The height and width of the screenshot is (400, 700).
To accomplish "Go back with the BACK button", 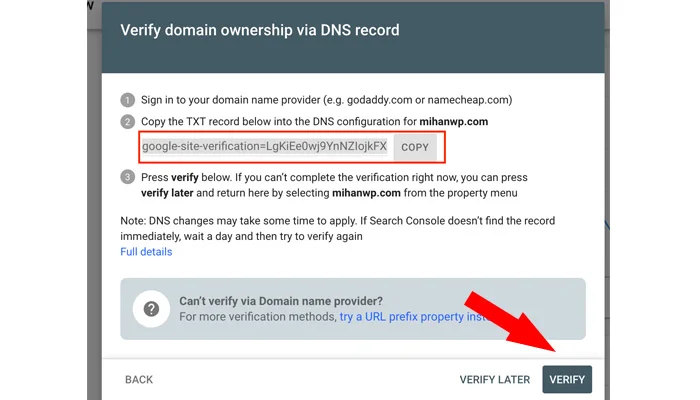I will 139,380.
